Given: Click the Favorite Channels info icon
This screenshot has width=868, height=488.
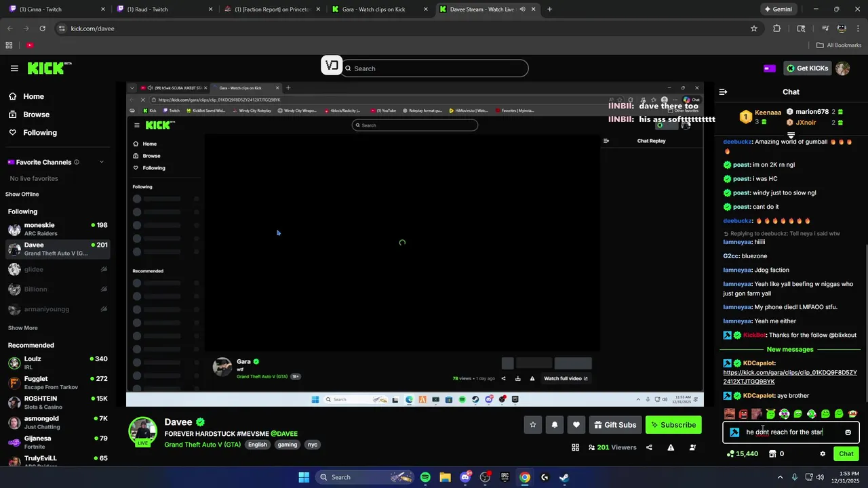Looking at the screenshot, I should [77, 162].
